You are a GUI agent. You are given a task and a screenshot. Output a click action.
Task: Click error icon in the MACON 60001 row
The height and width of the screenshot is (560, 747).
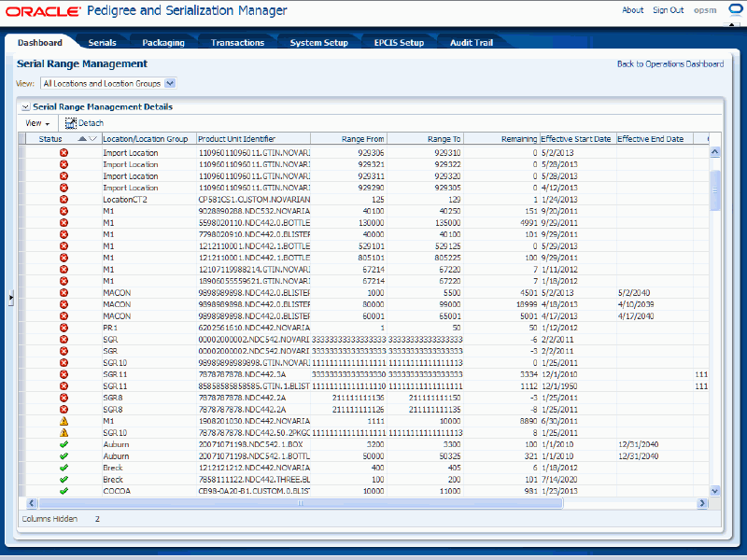[x=63, y=316]
